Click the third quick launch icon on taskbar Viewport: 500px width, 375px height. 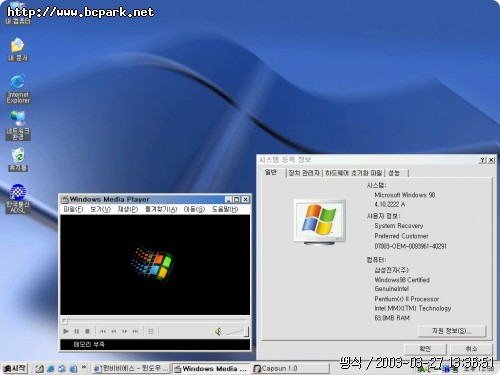[62, 369]
